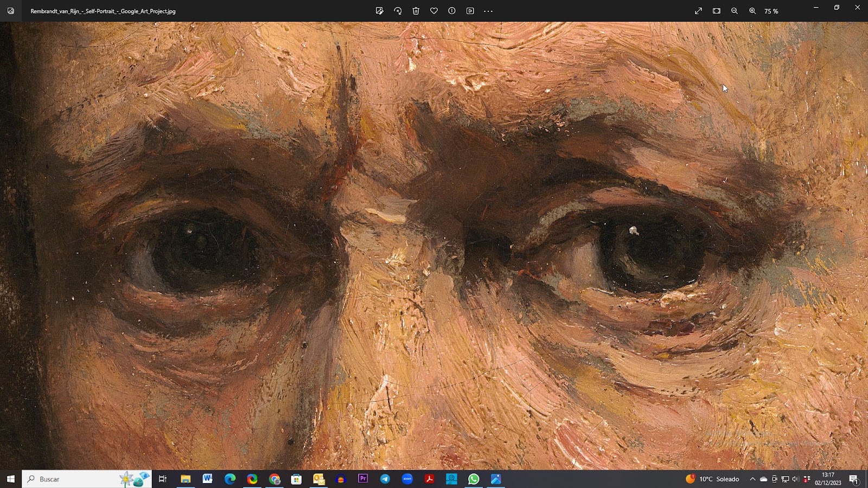This screenshot has width=868, height=488.
Task: Open Microsoft Word from the taskbar
Action: pyautogui.click(x=207, y=479)
